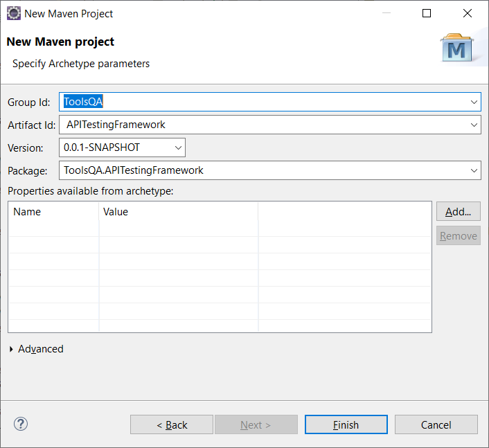Open the Package dropdown arrow
Image resolution: width=489 pixels, height=448 pixels.
click(x=474, y=170)
